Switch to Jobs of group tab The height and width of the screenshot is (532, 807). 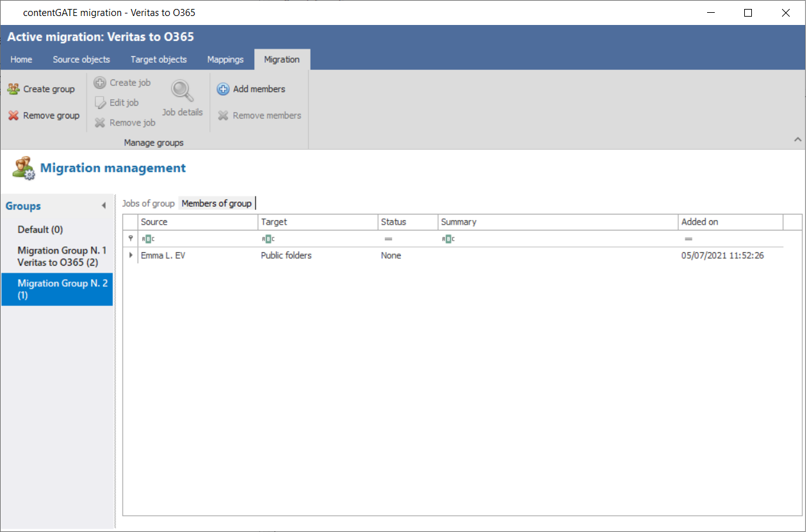tap(149, 204)
